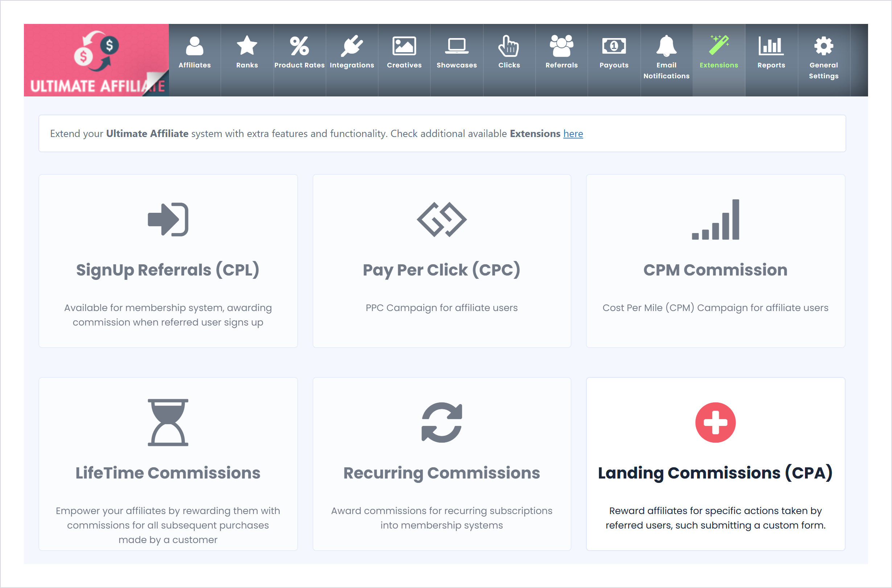This screenshot has width=892, height=588.
Task: Open the CPM Commission title
Action: point(715,270)
